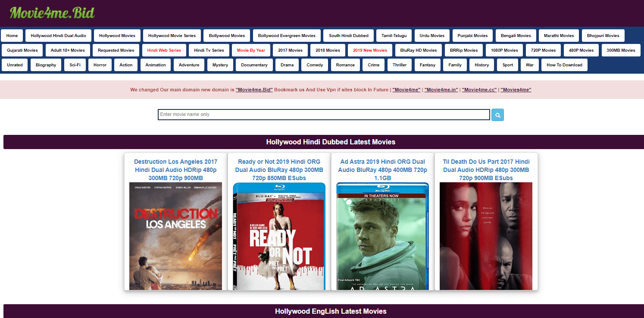This screenshot has width=644, height=318.
Task: Filter by 720P Movies
Action: [543, 50]
